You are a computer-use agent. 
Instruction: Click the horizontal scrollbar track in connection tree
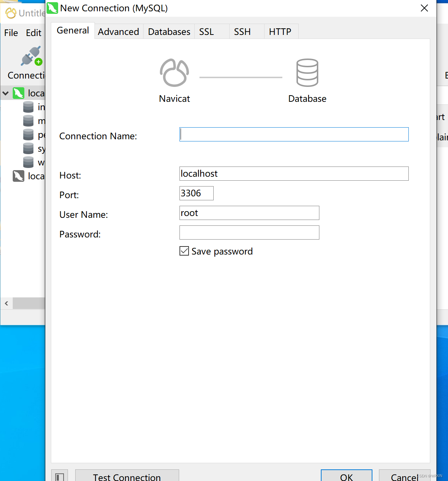coord(29,303)
